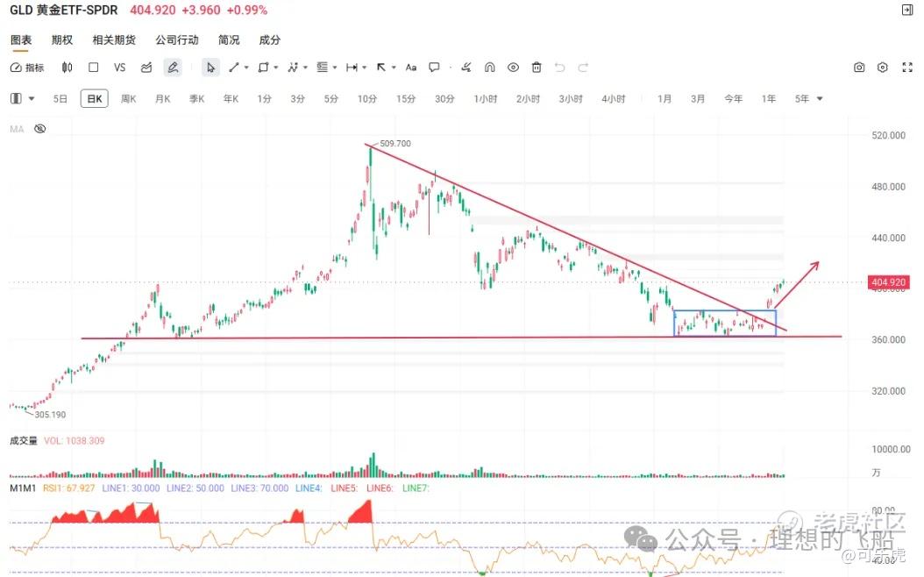Expand measurement tool dropdown arrow
This screenshot has height=577, width=924.
click(364, 68)
